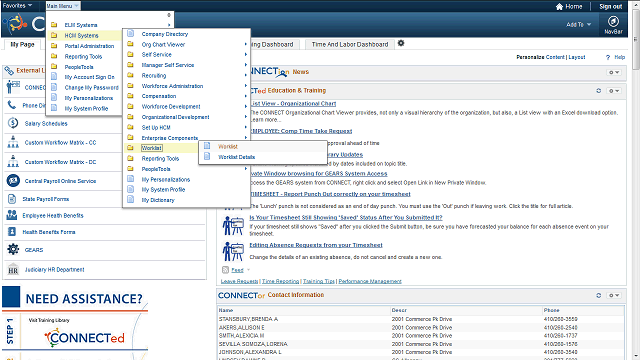Click phone number 410/260-1737
The height and width of the screenshot is (360, 640).
[x=560, y=336]
